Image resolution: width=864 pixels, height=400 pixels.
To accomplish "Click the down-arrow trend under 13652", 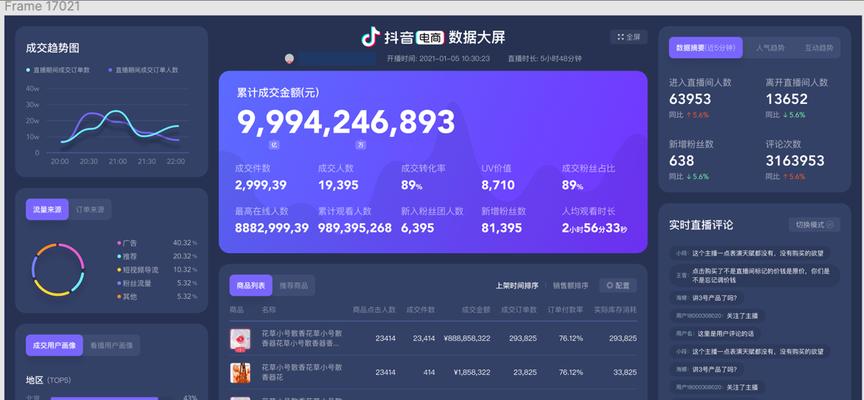I will coord(795,115).
